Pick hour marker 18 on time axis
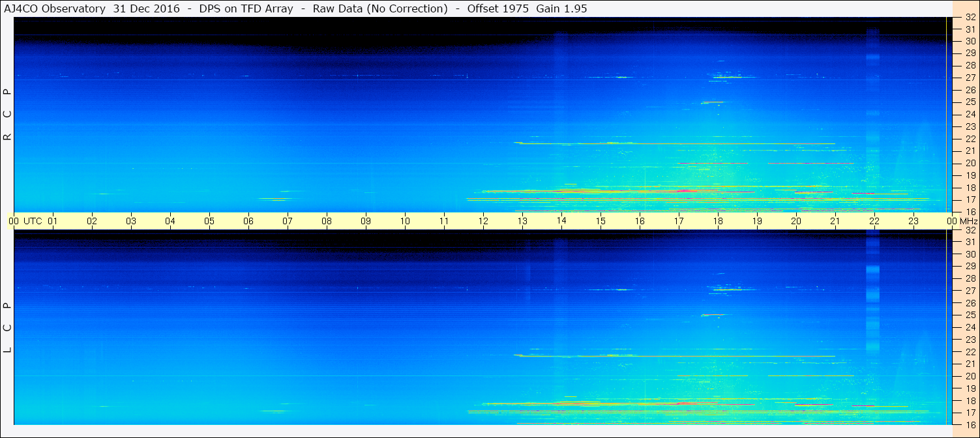980x438 pixels. click(718, 222)
